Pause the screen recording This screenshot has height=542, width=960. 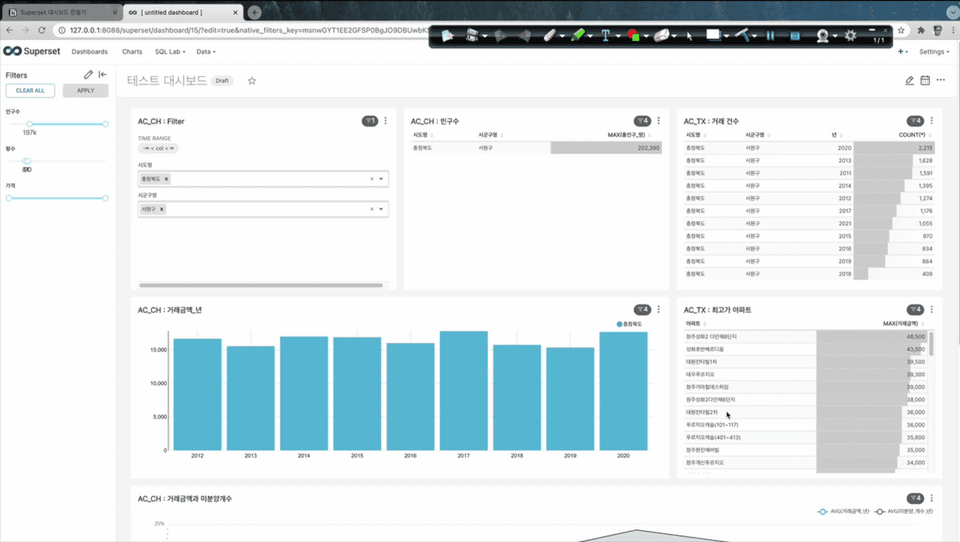point(770,36)
